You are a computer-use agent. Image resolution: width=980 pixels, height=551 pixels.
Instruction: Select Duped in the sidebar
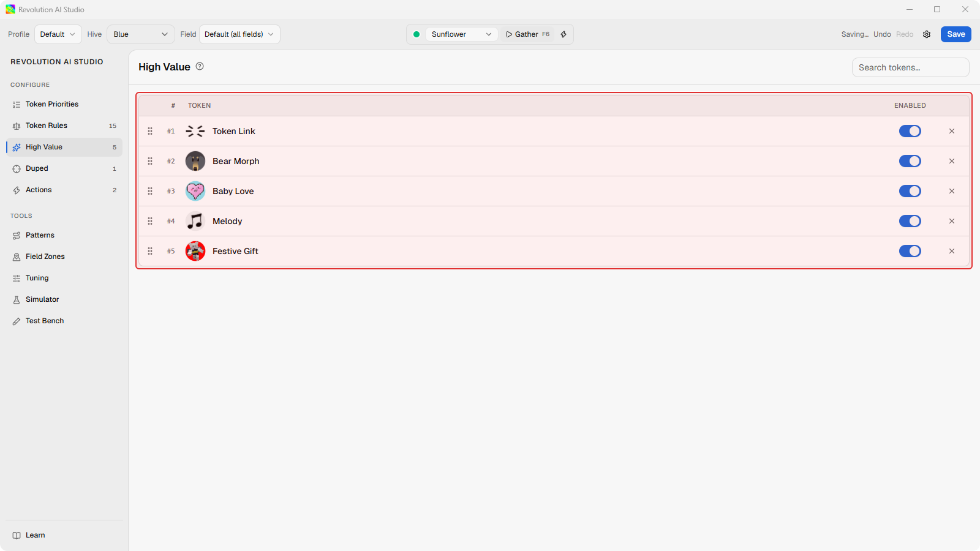[64, 168]
